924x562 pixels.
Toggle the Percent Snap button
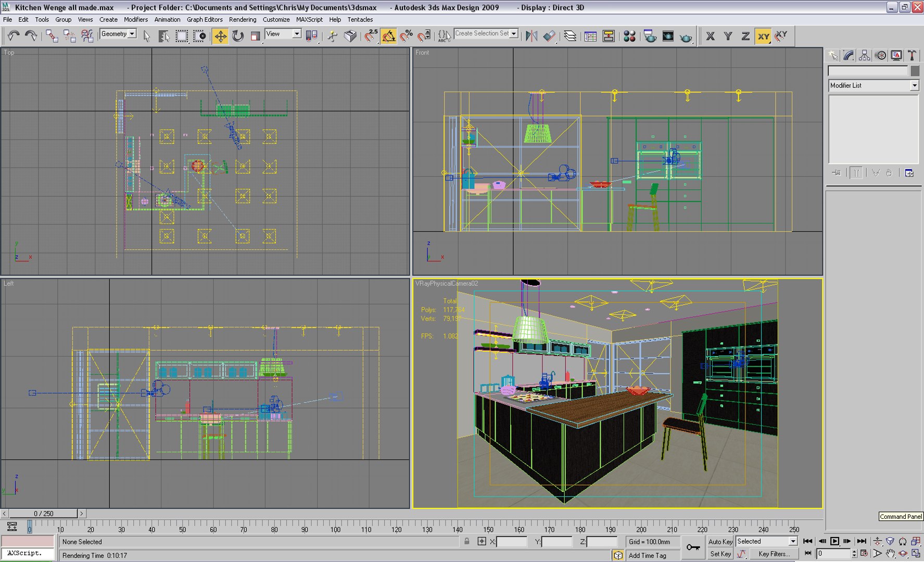click(x=406, y=36)
